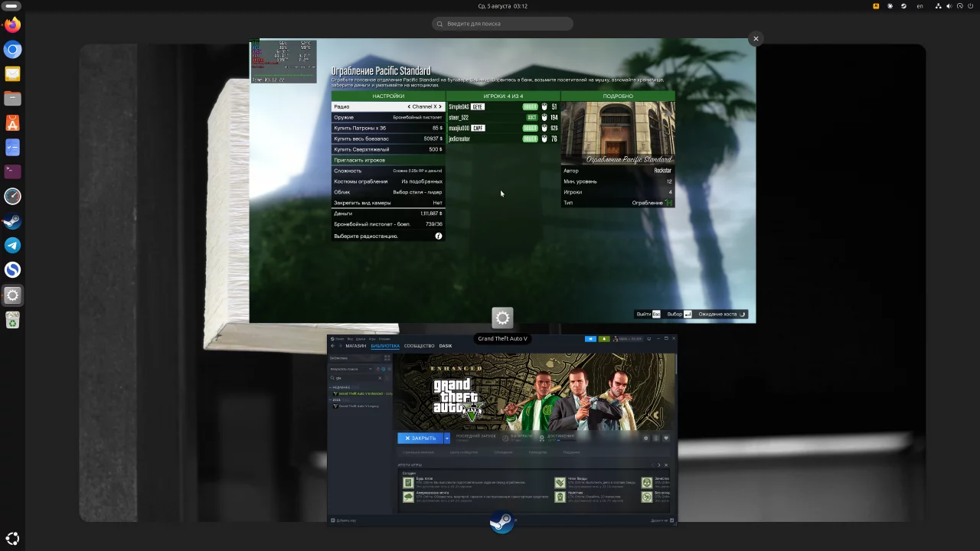Select the 'Закрепить вид камеры' option row

pyautogui.click(x=388, y=203)
